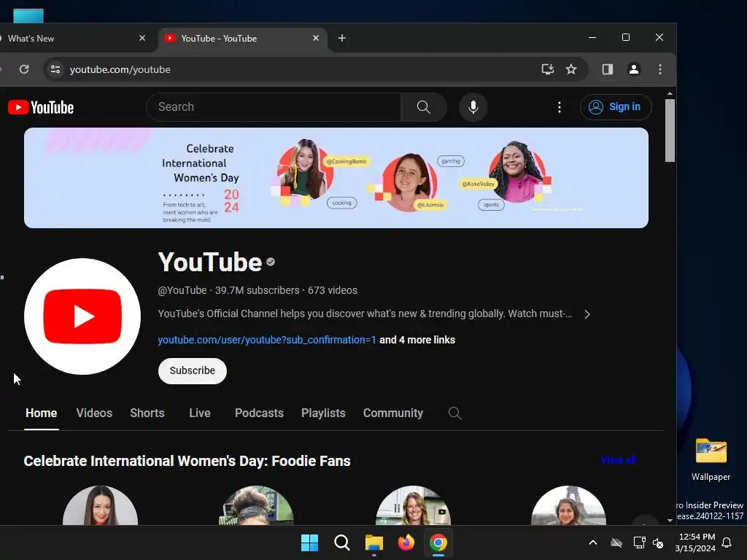This screenshot has width=747, height=560.
Task: Click the International Women's Day banner
Action: pyautogui.click(x=336, y=178)
